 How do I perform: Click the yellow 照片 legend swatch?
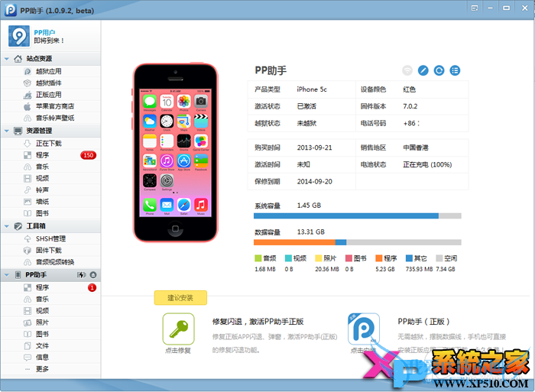coord(319,258)
